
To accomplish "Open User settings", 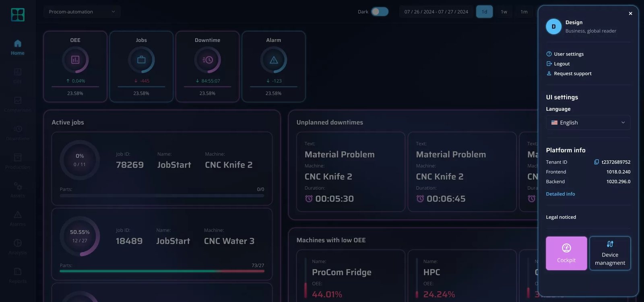I will point(565,54).
